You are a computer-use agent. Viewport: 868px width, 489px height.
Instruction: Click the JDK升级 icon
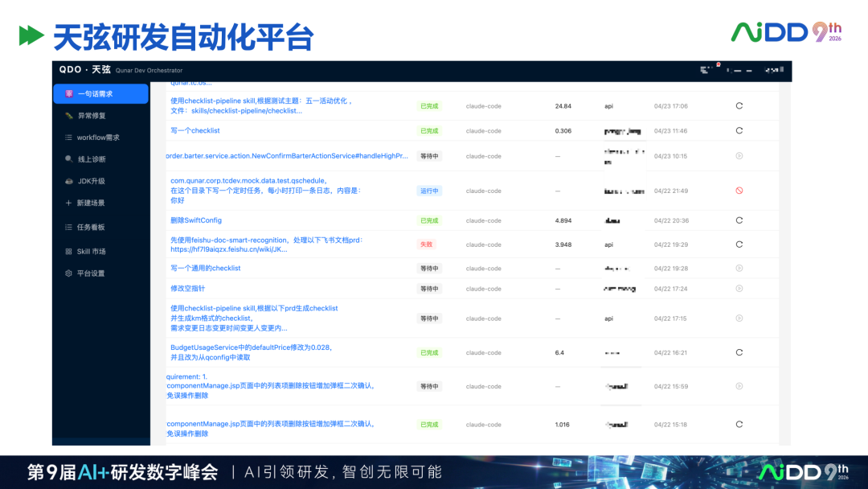[68, 181]
